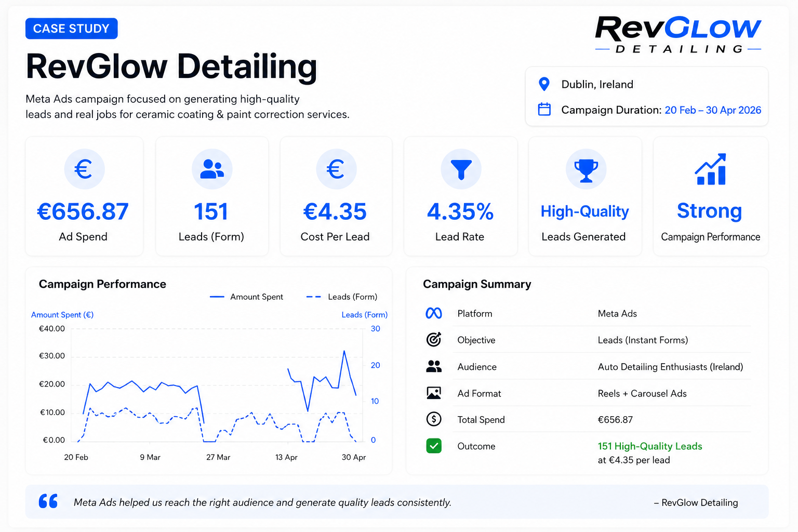Click the CASE STUDY badge
This screenshot has height=532, width=798.
72,29
